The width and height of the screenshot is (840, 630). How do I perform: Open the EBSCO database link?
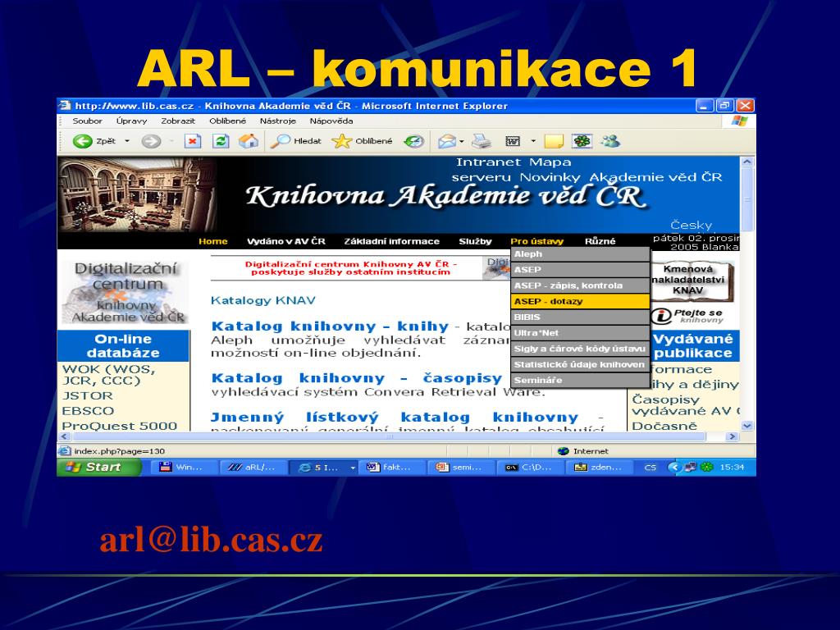pyautogui.click(x=88, y=411)
